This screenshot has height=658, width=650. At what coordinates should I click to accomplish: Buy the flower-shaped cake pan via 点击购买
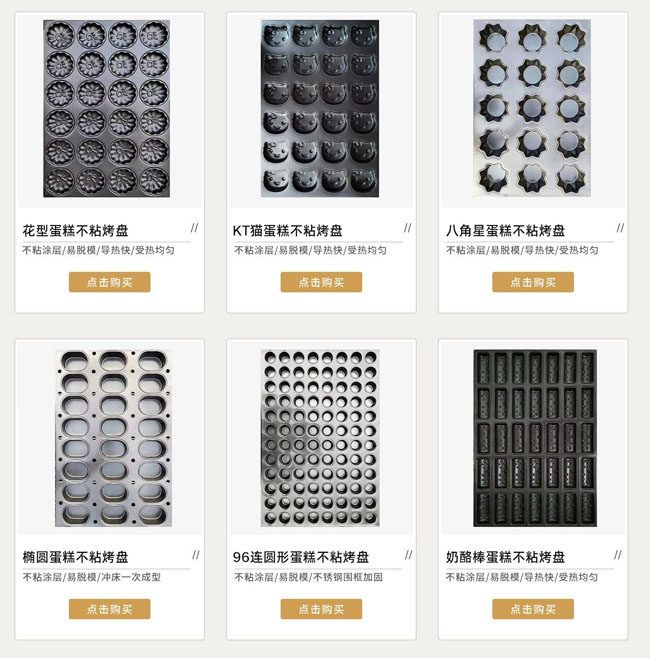[110, 282]
